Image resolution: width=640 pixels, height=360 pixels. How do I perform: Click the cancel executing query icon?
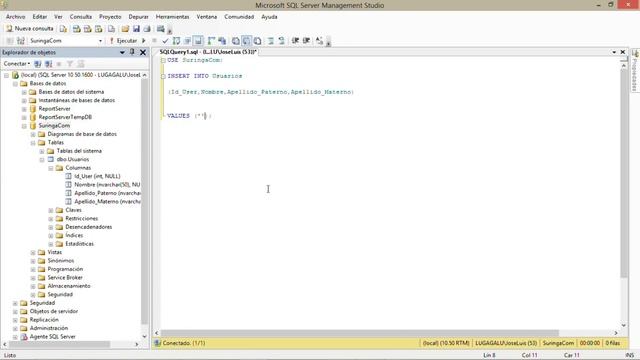(x=154, y=41)
